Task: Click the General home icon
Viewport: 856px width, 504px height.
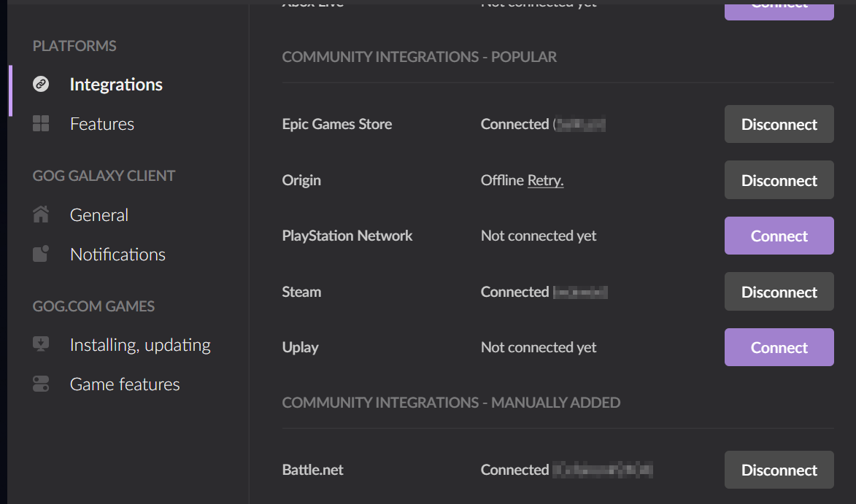Action: (x=41, y=215)
